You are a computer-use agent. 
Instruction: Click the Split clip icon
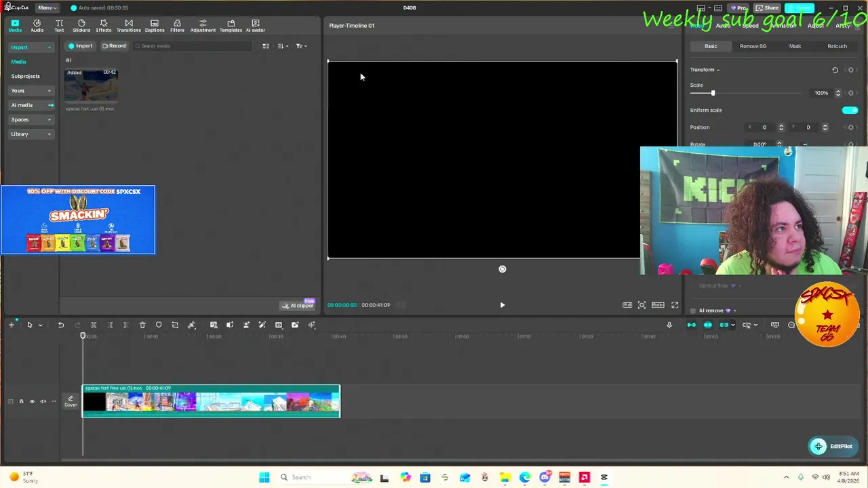[94, 325]
